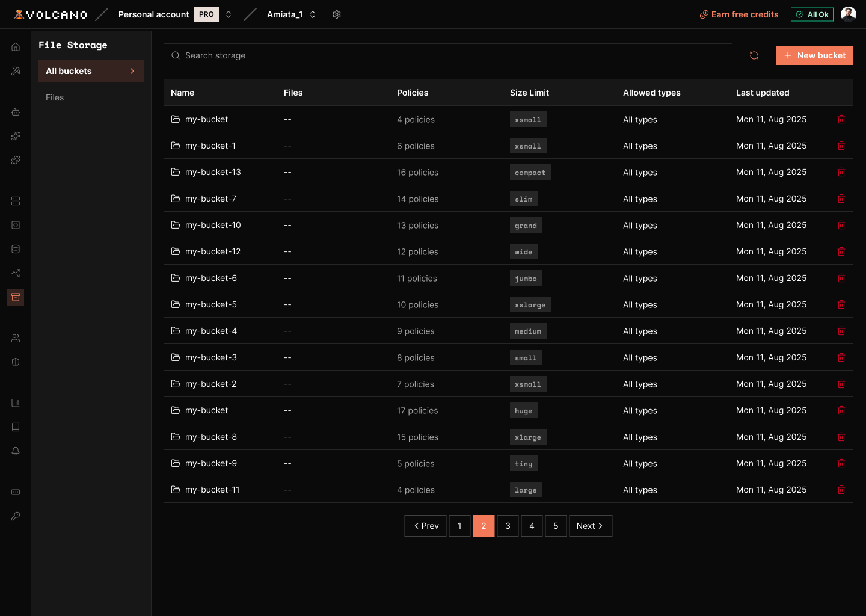The width and height of the screenshot is (866, 616).
Task: Go to page 3
Action: point(508,526)
